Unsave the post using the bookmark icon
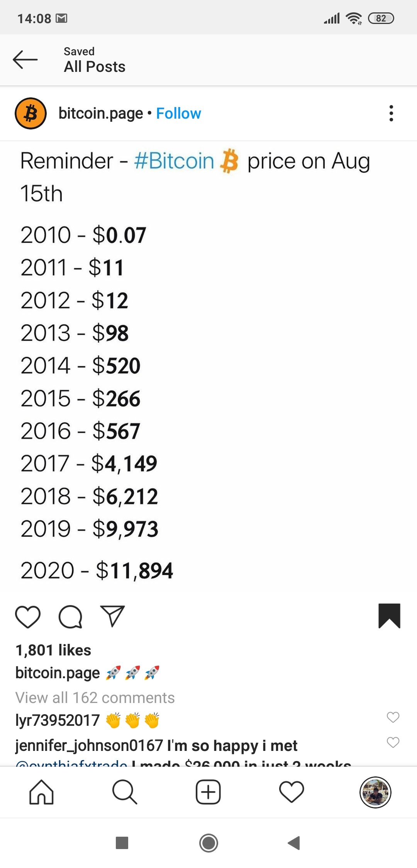Screen dimensions: 417x868 [x=389, y=616]
